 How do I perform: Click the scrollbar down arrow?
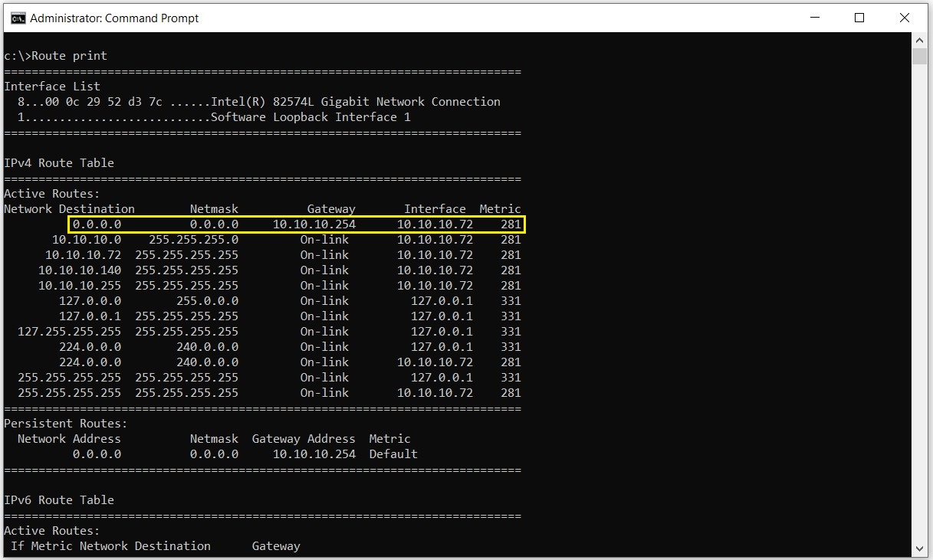point(919,547)
